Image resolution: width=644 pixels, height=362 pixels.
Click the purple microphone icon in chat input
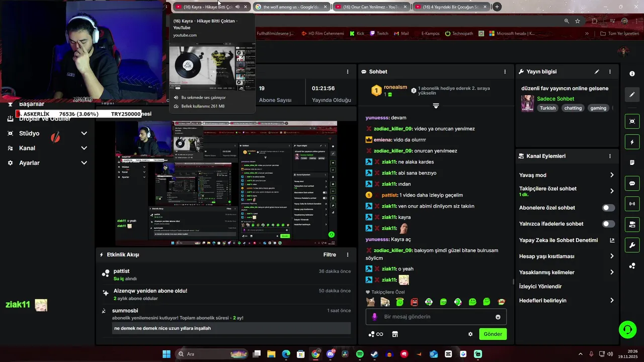(374, 317)
